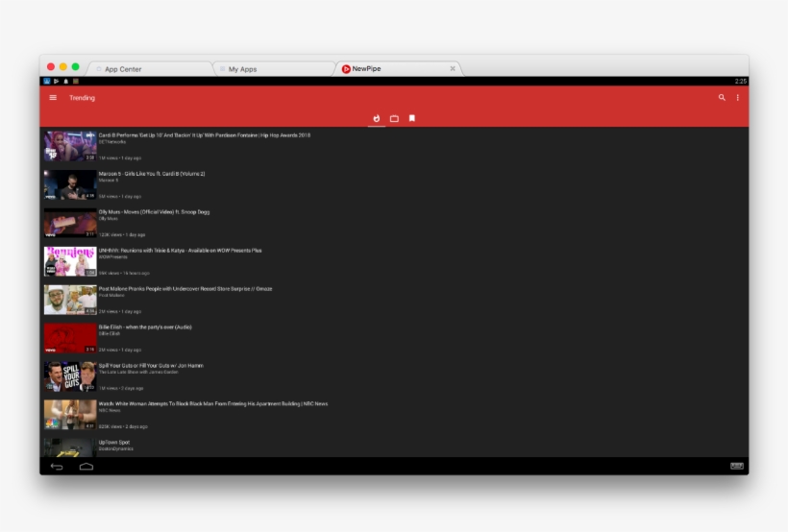Click the BostonDynamics channel name
The width and height of the screenshot is (788, 532).
[x=116, y=449]
